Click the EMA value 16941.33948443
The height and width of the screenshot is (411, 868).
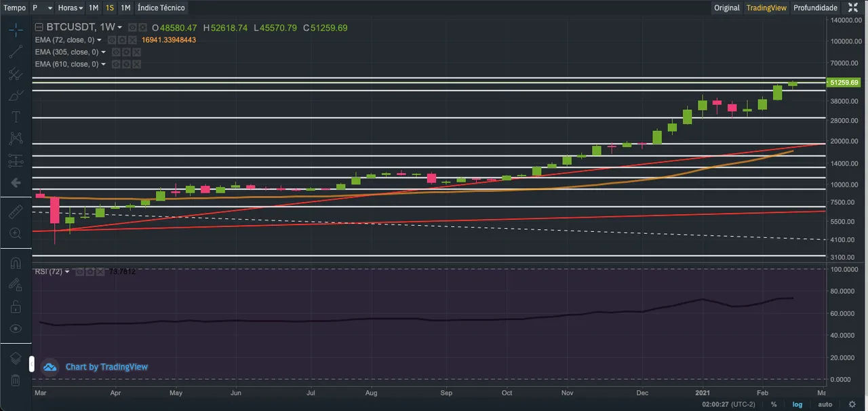pyautogui.click(x=169, y=40)
